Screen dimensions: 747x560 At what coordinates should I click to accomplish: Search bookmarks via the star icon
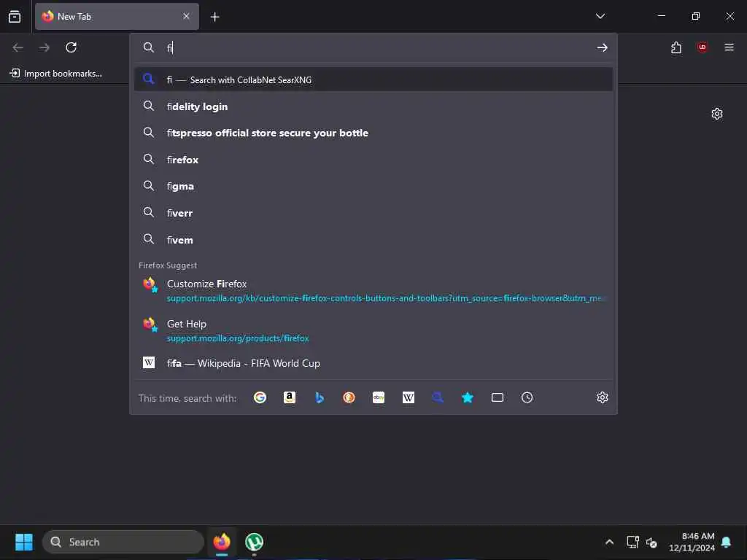[468, 397]
